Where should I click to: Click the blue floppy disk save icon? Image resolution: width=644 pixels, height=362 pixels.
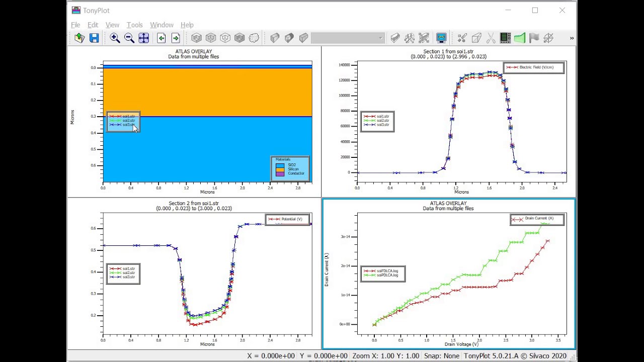point(94,38)
